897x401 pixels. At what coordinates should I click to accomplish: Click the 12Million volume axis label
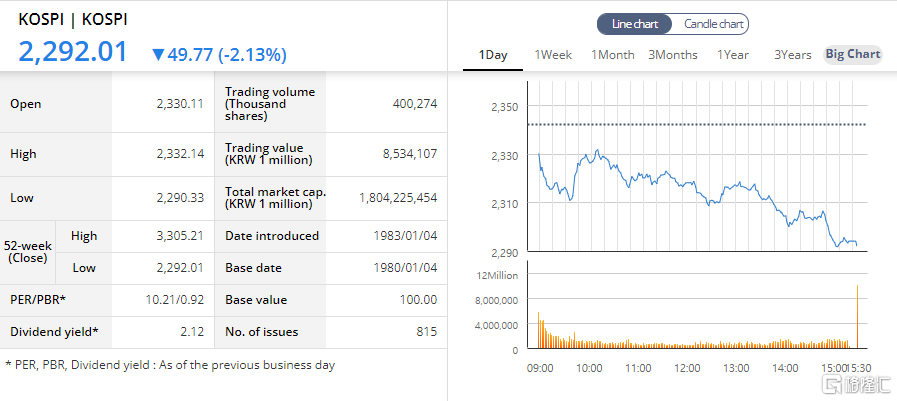tap(497, 275)
